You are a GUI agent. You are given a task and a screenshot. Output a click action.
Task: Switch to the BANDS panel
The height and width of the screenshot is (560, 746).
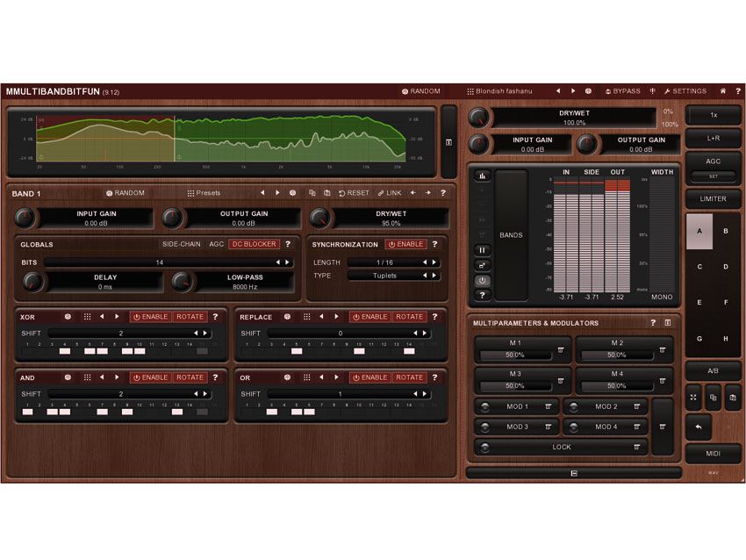coord(512,234)
